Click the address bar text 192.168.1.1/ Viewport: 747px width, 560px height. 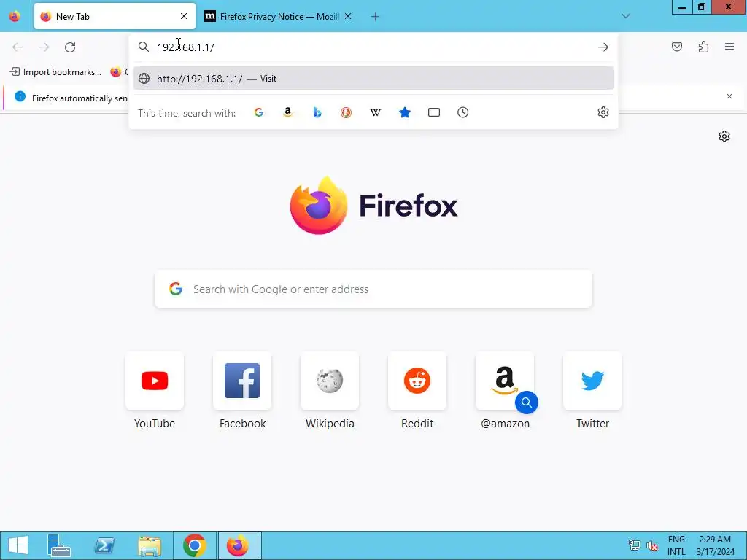point(186,47)
